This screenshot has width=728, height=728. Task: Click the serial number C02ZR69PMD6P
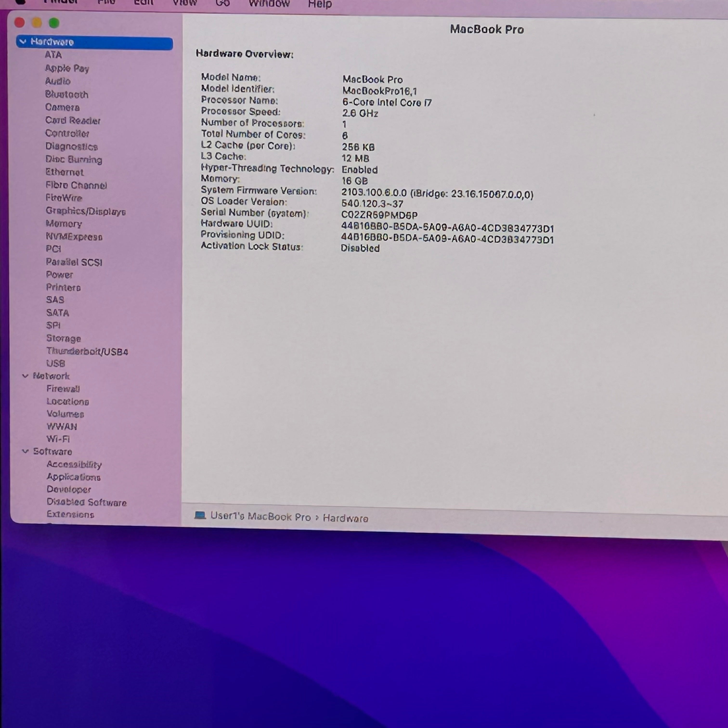379,215
